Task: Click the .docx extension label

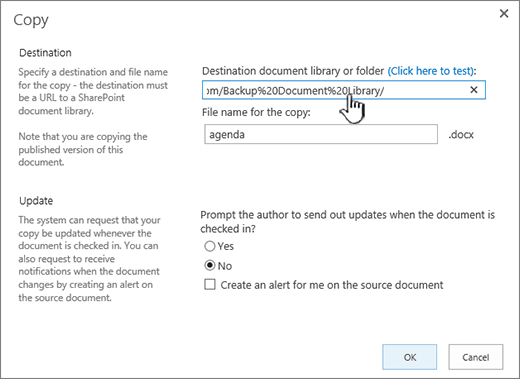Action: [x=461, y=135]
